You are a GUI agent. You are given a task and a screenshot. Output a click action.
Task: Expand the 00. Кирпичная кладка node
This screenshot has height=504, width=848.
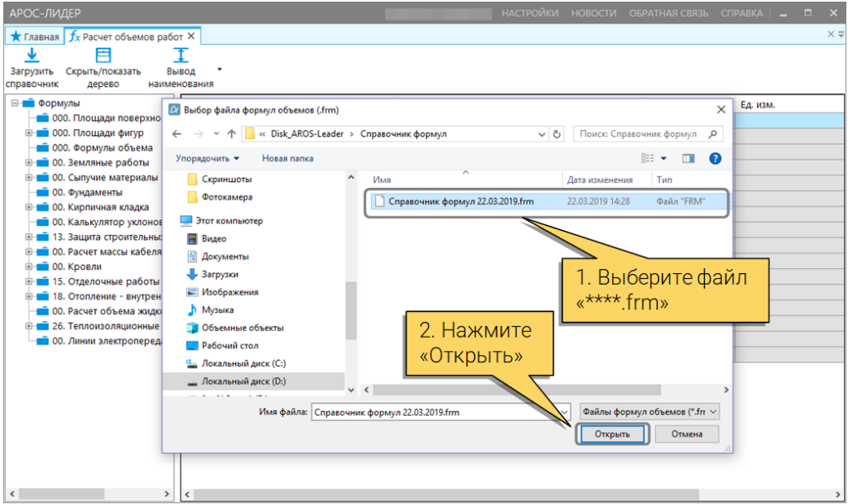tap(28, 207)
